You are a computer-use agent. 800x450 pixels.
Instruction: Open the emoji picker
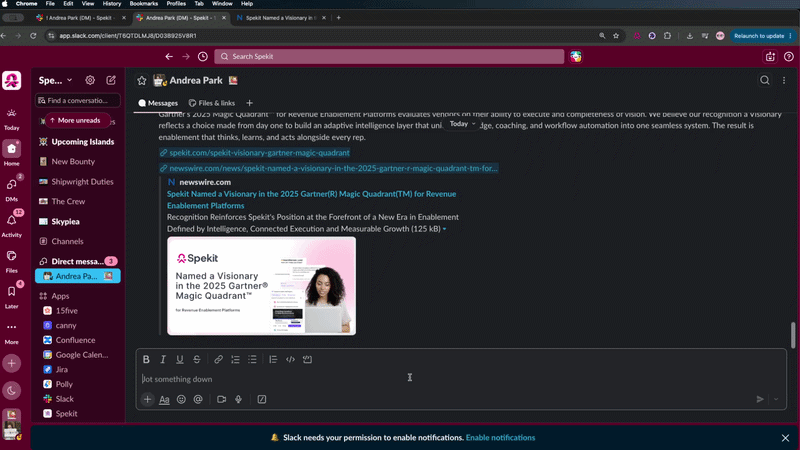click(181, 399)
